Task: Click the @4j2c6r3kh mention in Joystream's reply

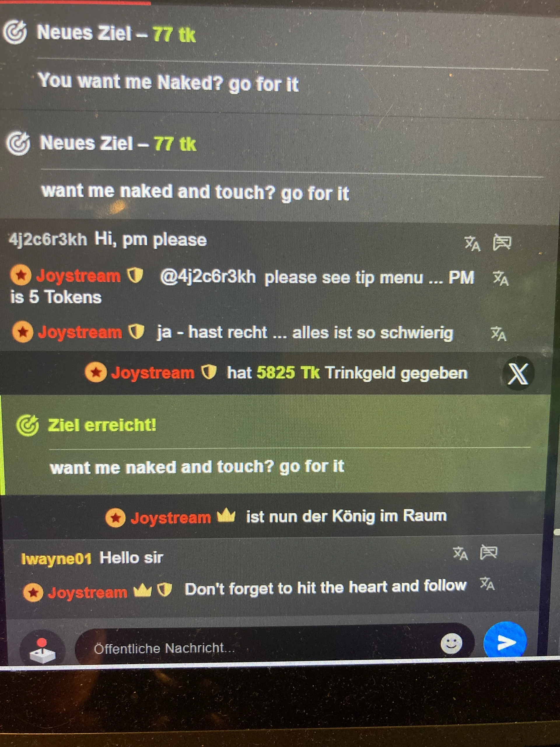Action: pyautogui.click(x=208, y=277)
